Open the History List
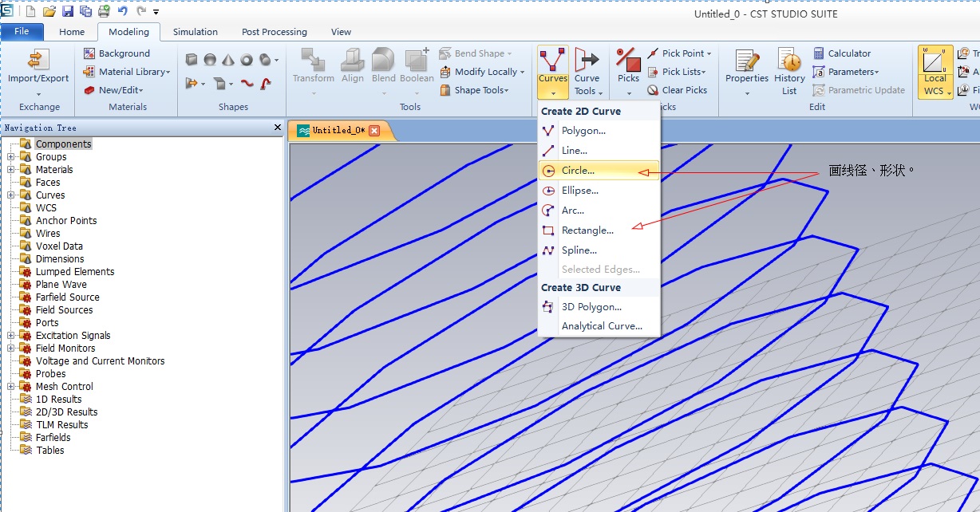Screen dimensions: 980x512 coord(789,72)
